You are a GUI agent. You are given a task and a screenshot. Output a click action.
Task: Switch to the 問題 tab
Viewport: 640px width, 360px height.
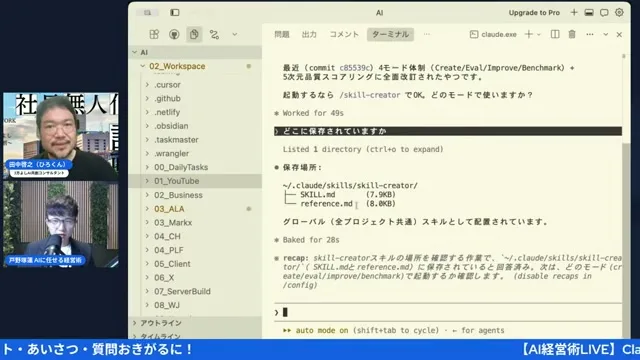282,34
